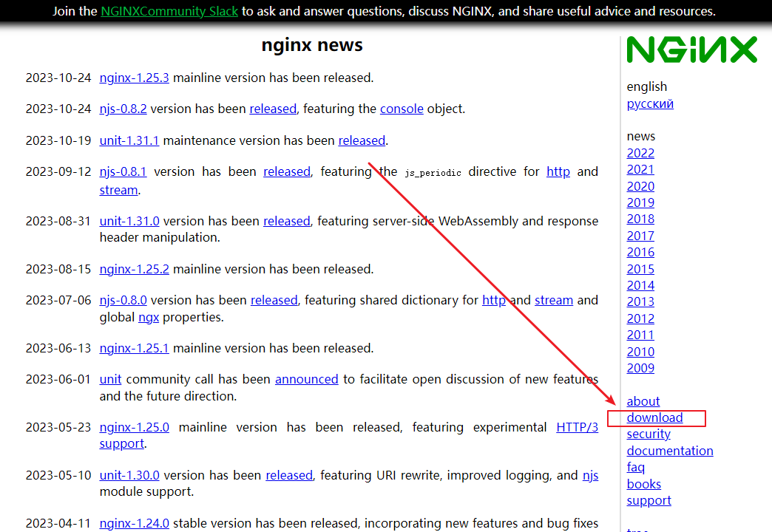
Task: Click 'released' in the njs-0.8.2 entry
Action: (x=274, y=109)
